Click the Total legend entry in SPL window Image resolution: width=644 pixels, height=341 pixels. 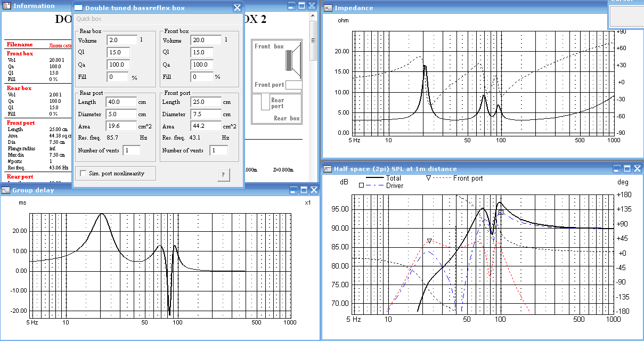(382, 178)
